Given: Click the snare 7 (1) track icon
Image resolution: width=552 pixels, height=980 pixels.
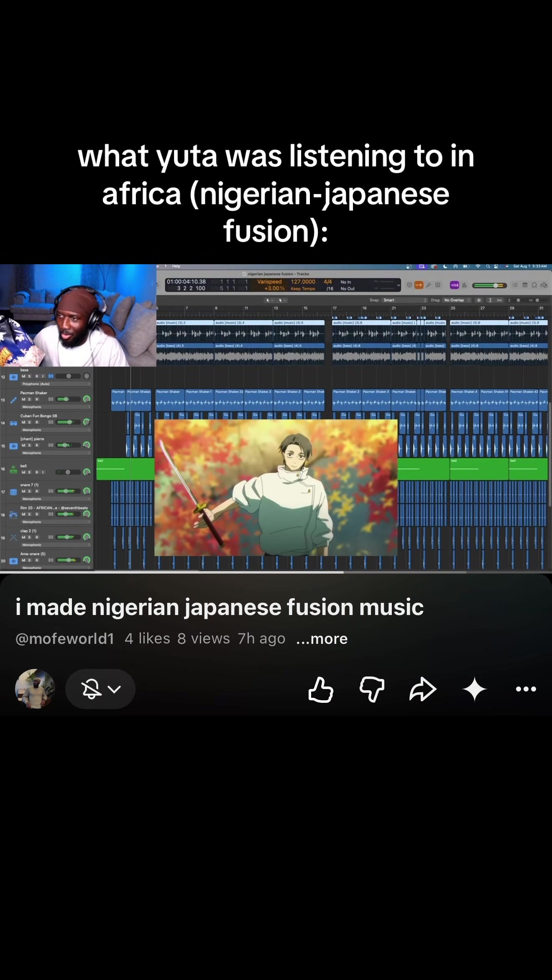Looking at the screenshot, I should click(x=13, y=492).
